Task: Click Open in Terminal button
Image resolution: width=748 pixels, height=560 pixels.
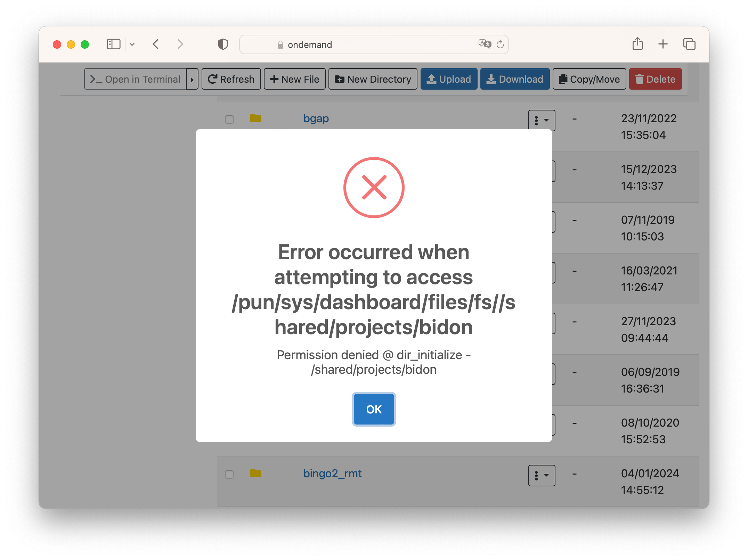Action: click(136, 79)
